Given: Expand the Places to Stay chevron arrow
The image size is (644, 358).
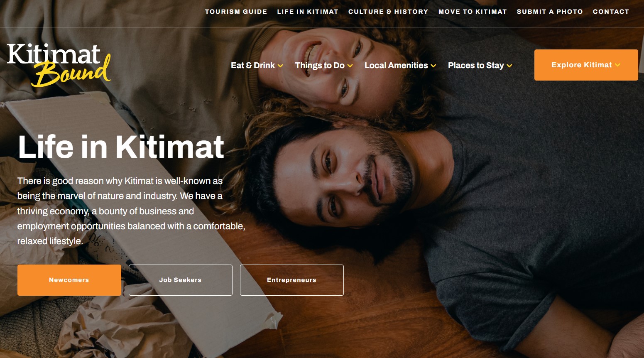Looking at the screenshot, I should 509,66.
